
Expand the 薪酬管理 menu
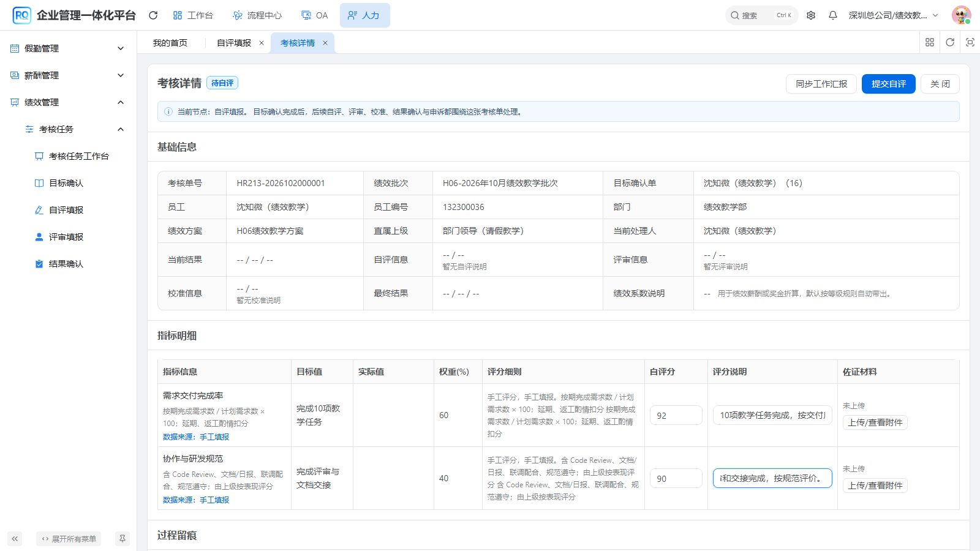69,75
